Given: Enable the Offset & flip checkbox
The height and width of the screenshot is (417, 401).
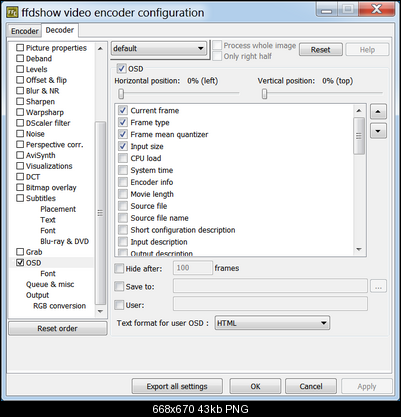Looking at the screenshot, I should coord(20,80).
